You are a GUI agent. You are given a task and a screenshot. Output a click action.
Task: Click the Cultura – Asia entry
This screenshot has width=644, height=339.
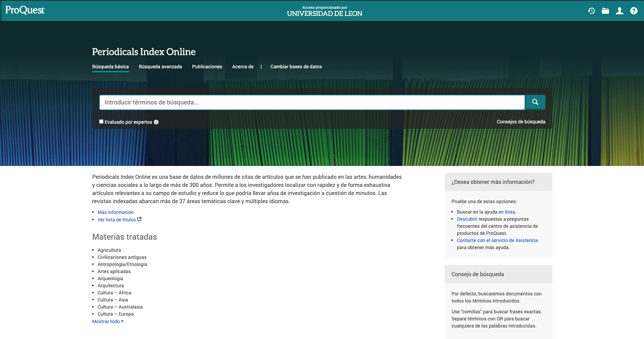(113, 300)
